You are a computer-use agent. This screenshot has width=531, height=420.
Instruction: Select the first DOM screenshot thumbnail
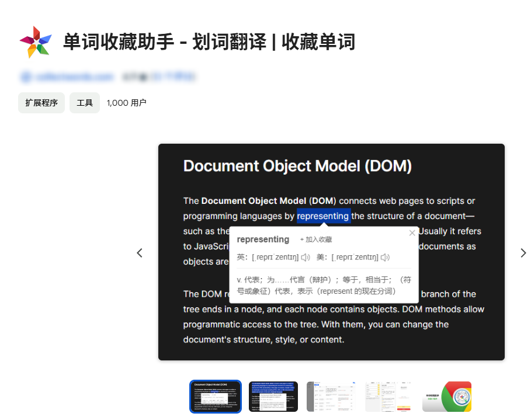coord(216,397)
